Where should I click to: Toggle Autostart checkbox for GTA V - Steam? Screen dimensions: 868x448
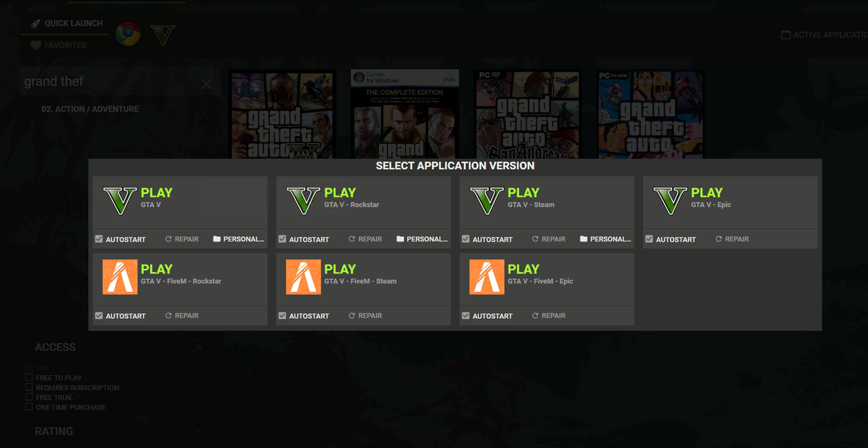pos(466,239)
